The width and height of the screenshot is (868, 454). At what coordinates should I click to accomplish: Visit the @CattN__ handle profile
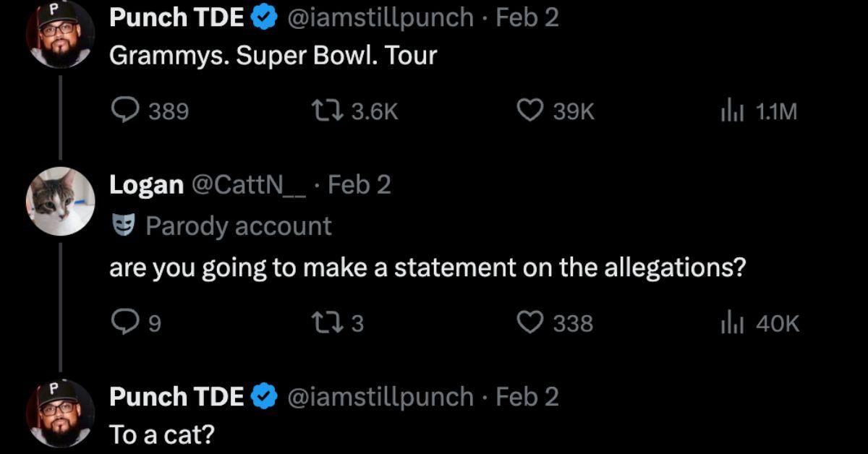pyautogui.click(x=250, y=185)
